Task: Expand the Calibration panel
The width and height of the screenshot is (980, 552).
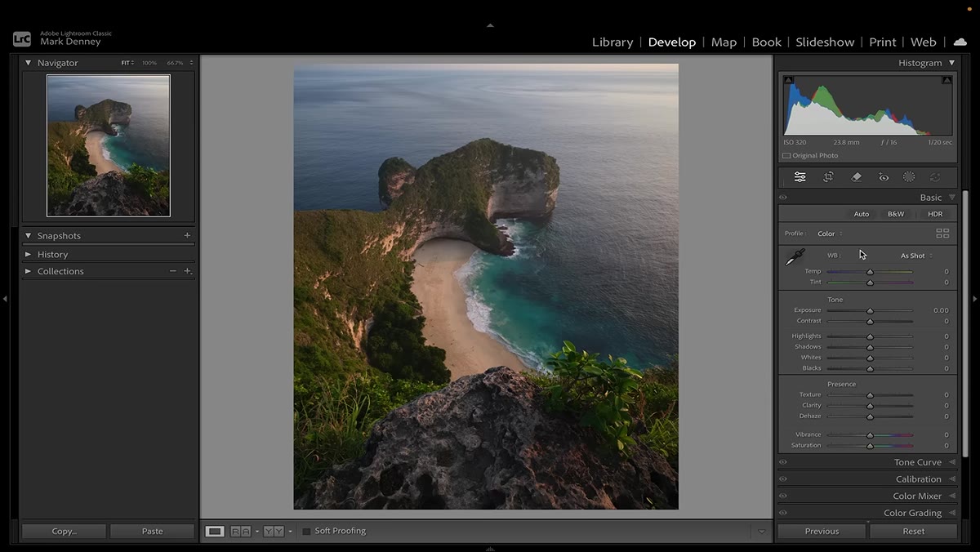Action: 951,479
